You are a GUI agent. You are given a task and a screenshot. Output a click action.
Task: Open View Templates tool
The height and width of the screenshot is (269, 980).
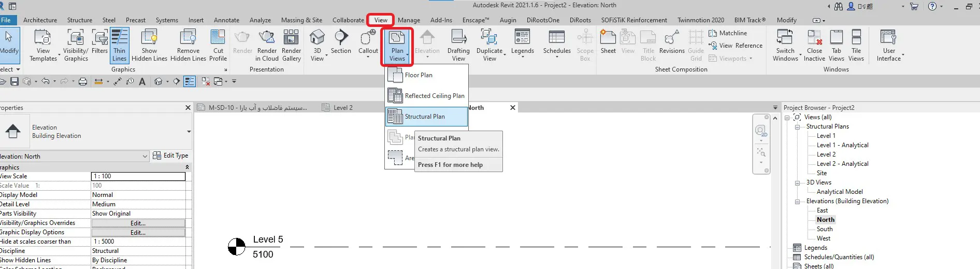(43, 45)
